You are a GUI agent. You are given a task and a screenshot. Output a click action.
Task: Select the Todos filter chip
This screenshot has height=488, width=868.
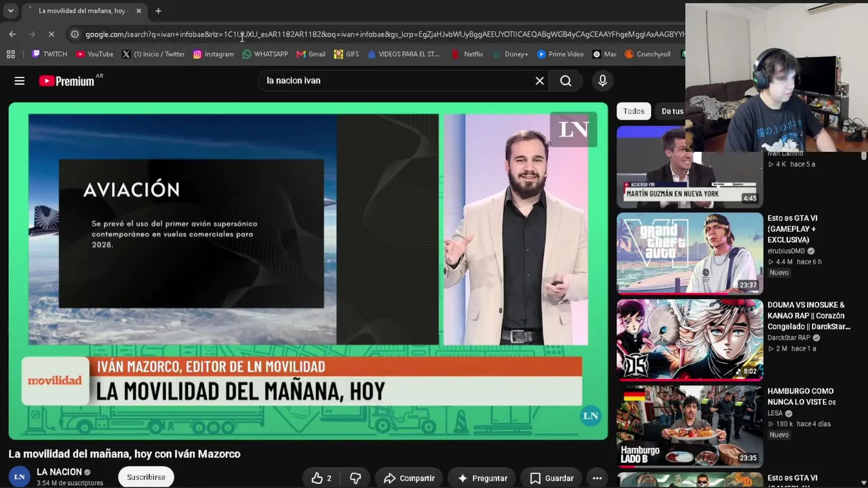(x=634, y=111)
